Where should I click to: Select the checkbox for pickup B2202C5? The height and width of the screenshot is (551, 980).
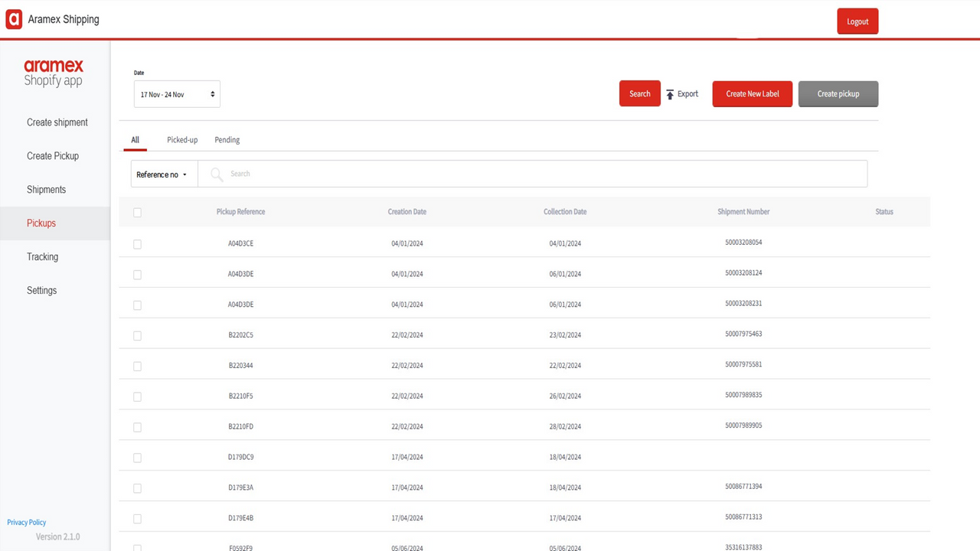point(138,336)
